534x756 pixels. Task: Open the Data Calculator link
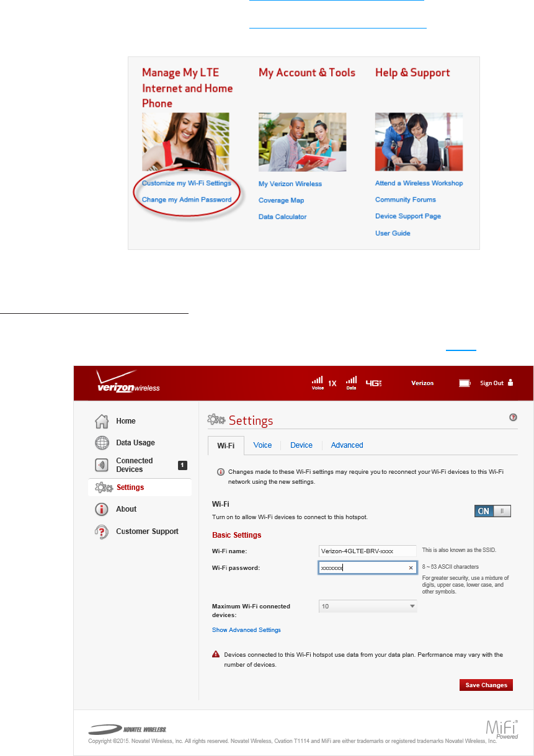click(x=282, y=216)
